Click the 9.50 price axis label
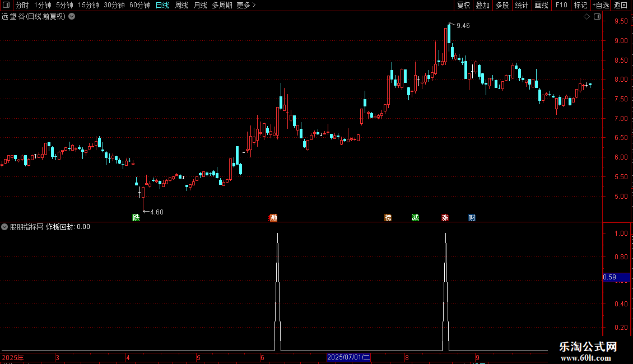Image resolution: width=633 pixels, height=364 pixels. coord(621,21)
